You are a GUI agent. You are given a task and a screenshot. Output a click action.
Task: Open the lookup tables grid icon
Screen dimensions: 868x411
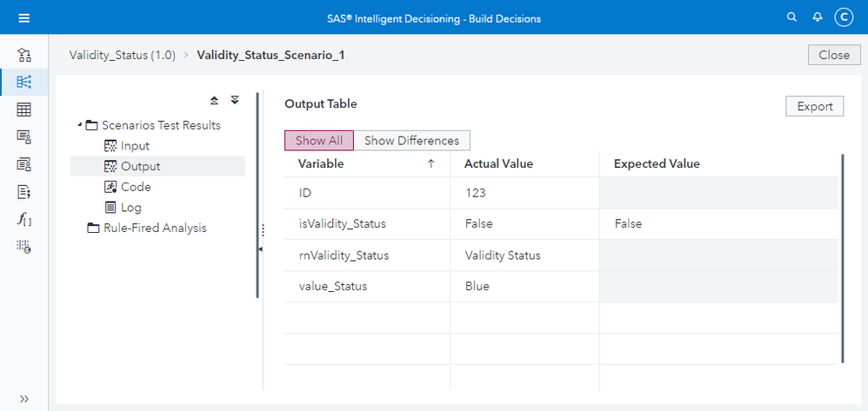tap(24, 109)
